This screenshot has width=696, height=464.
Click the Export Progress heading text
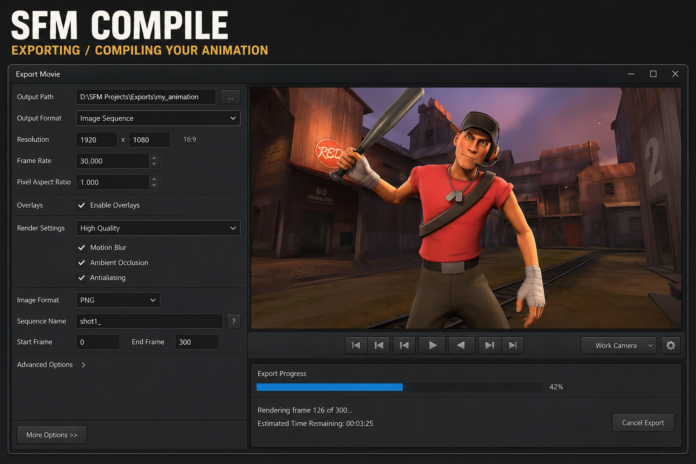tap(282, 373)
